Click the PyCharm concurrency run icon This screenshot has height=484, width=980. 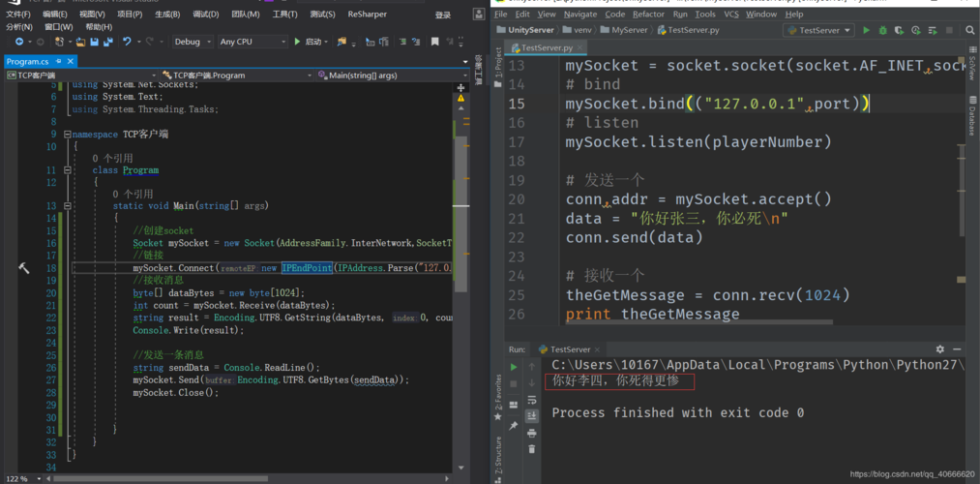[934, 30]
